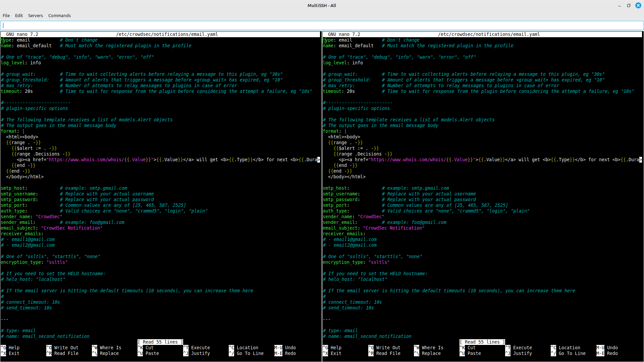Close the MultiSSH window

point(638,5)
